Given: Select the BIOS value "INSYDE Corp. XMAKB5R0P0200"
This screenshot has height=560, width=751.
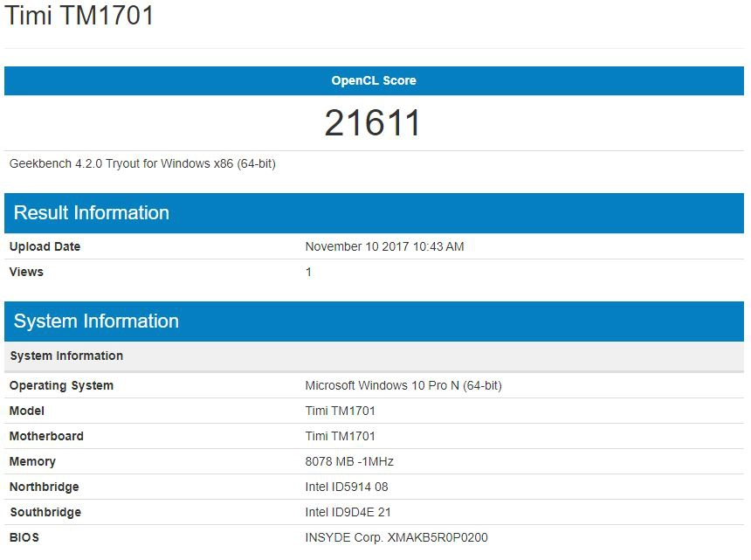Looking at the screenshot, I should coord(396,538).
